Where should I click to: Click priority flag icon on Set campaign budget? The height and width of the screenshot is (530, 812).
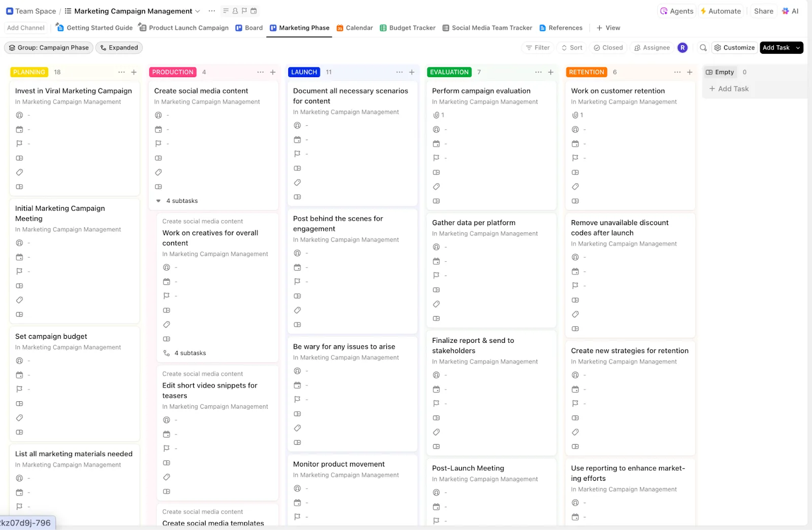[x=19, y=389]
